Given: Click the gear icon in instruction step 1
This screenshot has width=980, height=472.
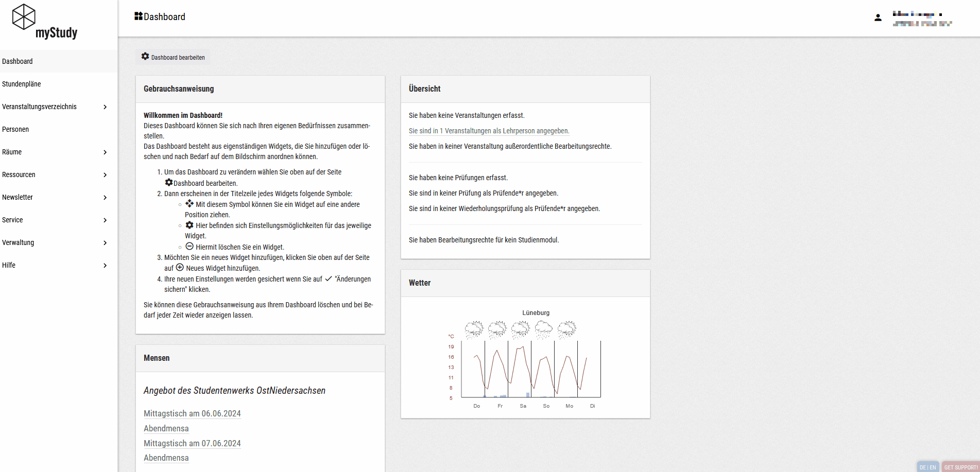Looking at the screenshot, I should pos(168,182).
